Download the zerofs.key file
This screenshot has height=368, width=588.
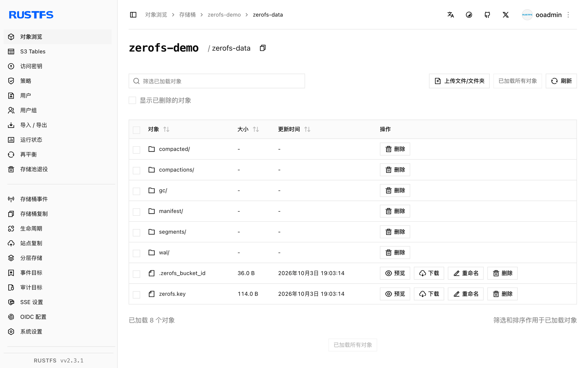coord(429,294)
